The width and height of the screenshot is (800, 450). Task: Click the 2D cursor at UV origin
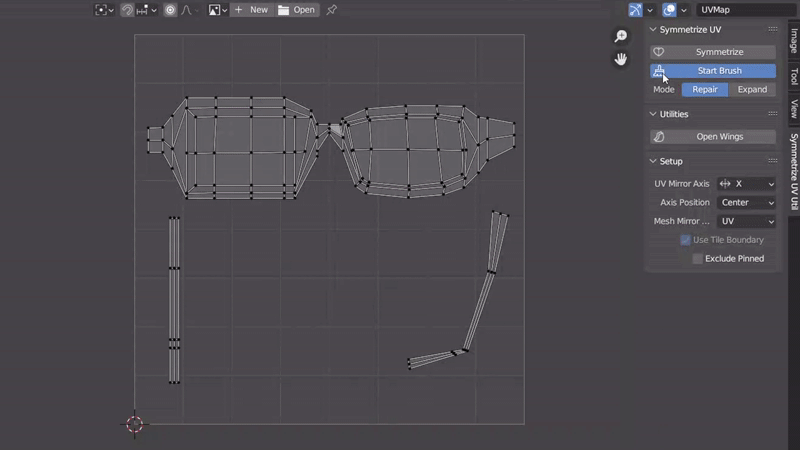134,424
